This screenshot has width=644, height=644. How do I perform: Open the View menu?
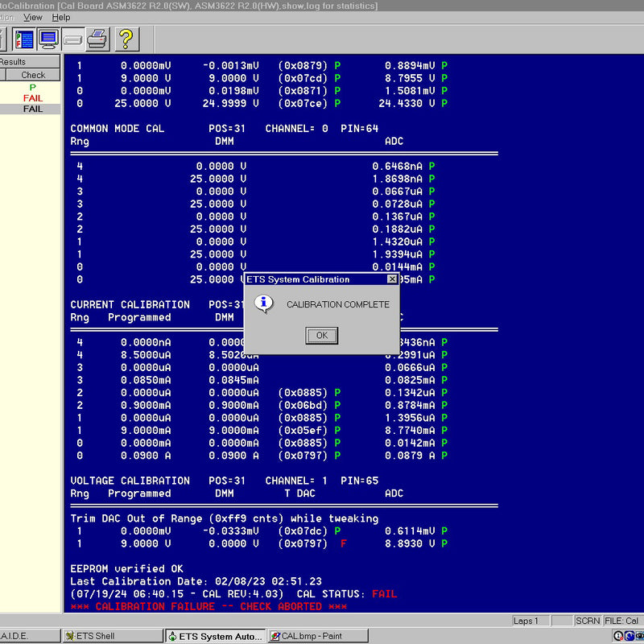(x=33, y=17)
